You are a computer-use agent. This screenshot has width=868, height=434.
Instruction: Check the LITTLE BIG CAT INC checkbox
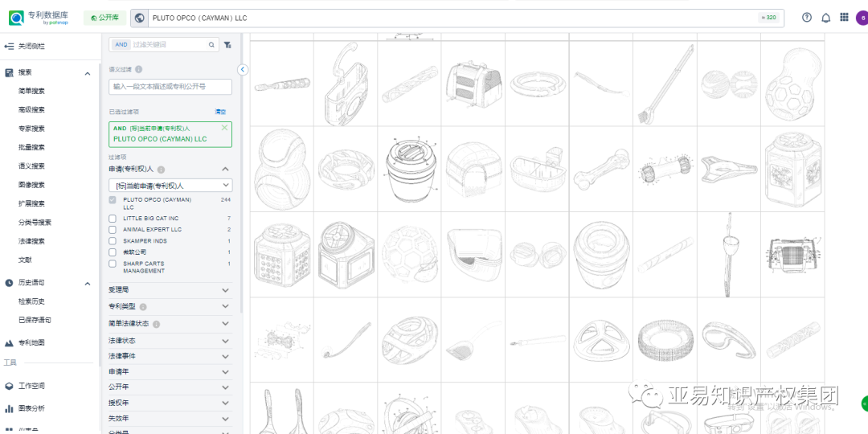click(x=113, y=219)
